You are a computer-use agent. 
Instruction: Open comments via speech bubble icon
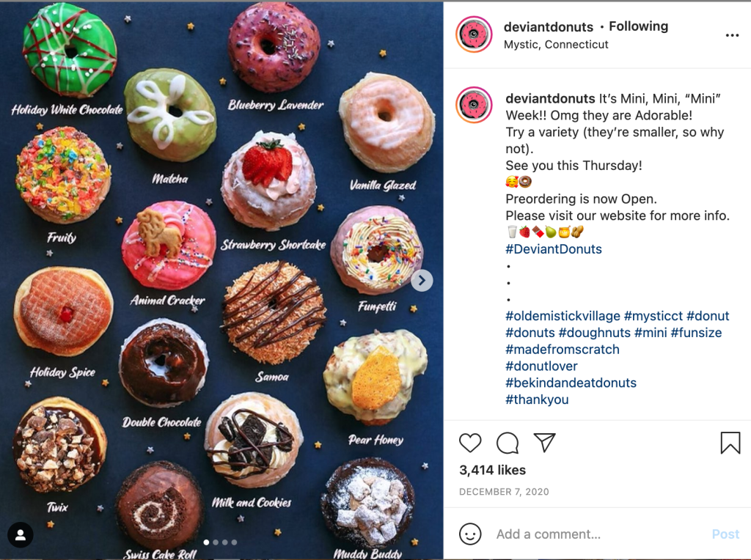point(508,443)
